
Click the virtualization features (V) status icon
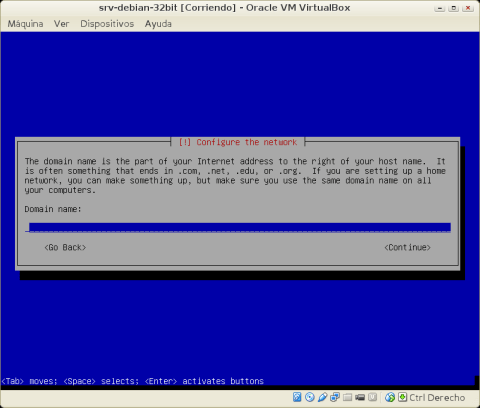(x=372, y=397)
